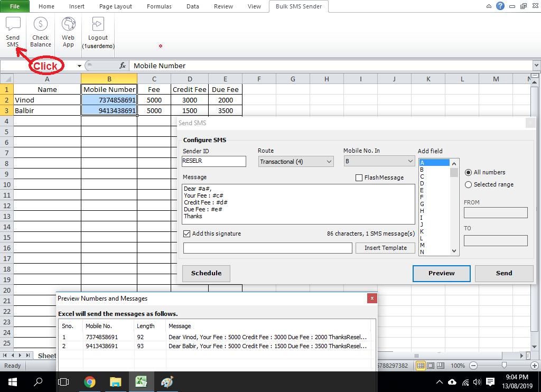
Task: Open the Action Center notification icon
Action: pyautogui.click(x=490, y=382)
